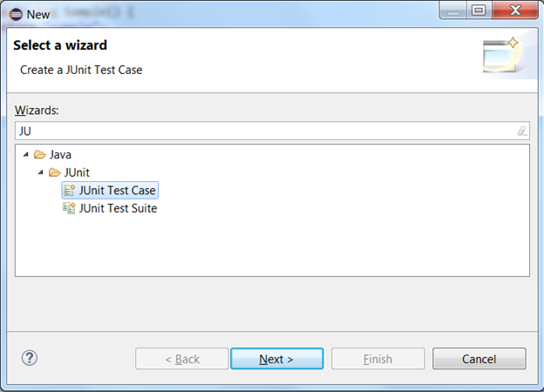
Task: Click the Java folder icon
Action: pyautogui.click(x=40, y=154)
